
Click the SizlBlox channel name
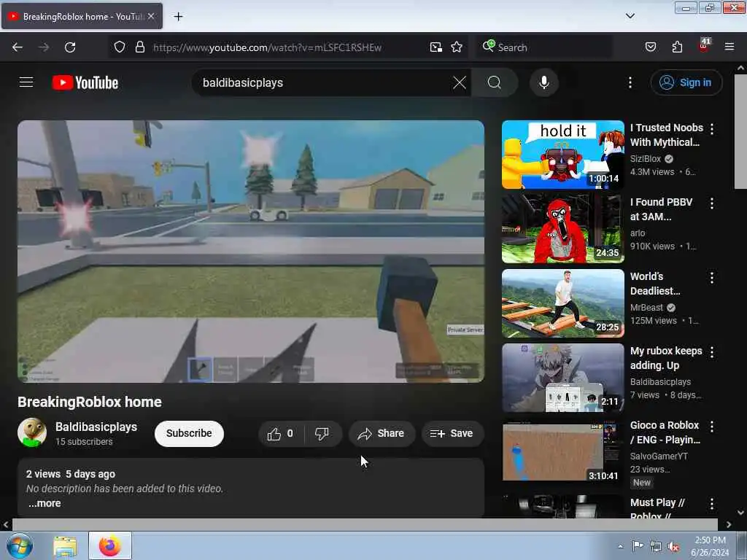(646, 158)
